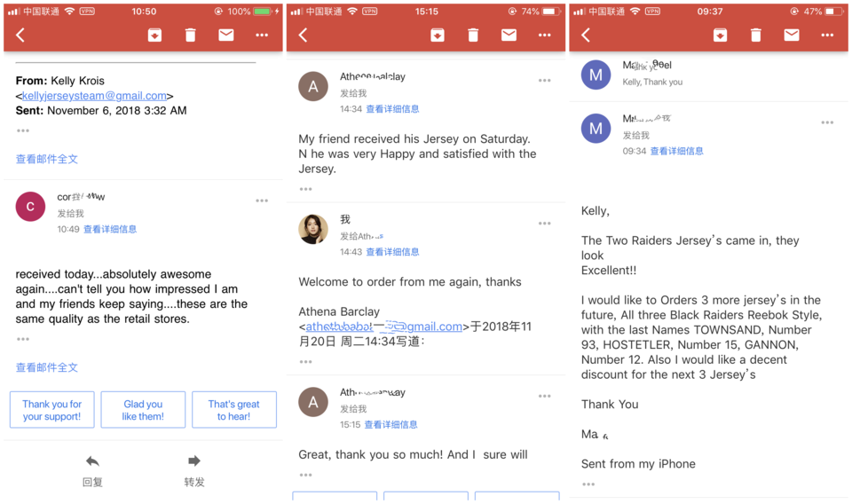Tap the red C sender avatar
The height and width of the screenshot is (504, 852).
[x=31, y=206]
